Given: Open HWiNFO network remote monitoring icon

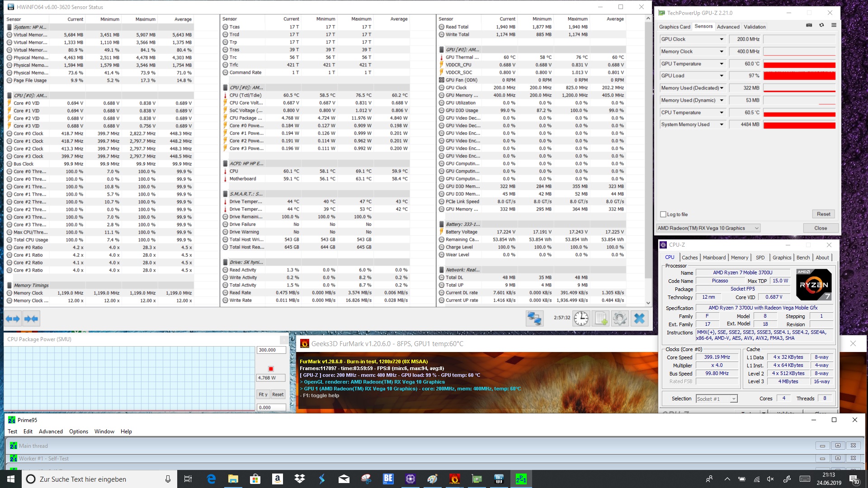Looking at the screenshot, I should click(534, 319).
